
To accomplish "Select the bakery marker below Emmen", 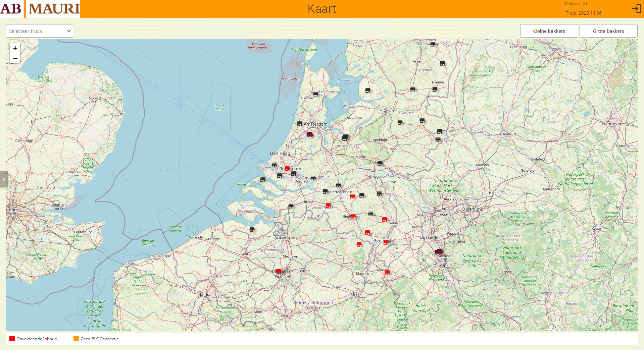I will pyautogui.click(x=435, y=90).
